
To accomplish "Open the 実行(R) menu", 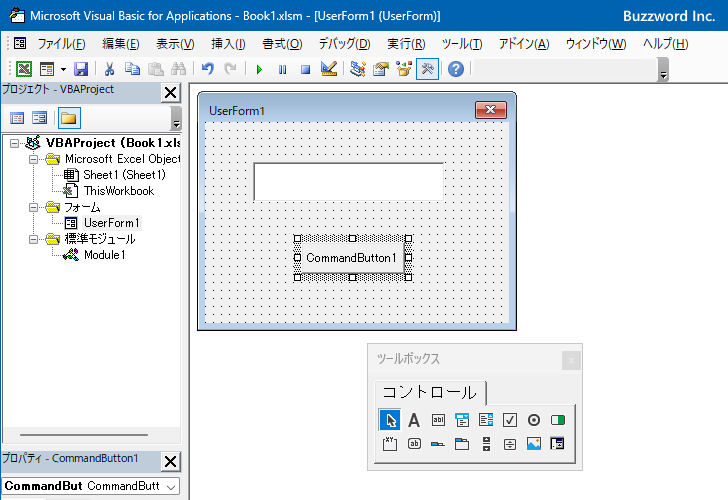I will (406, 44).
